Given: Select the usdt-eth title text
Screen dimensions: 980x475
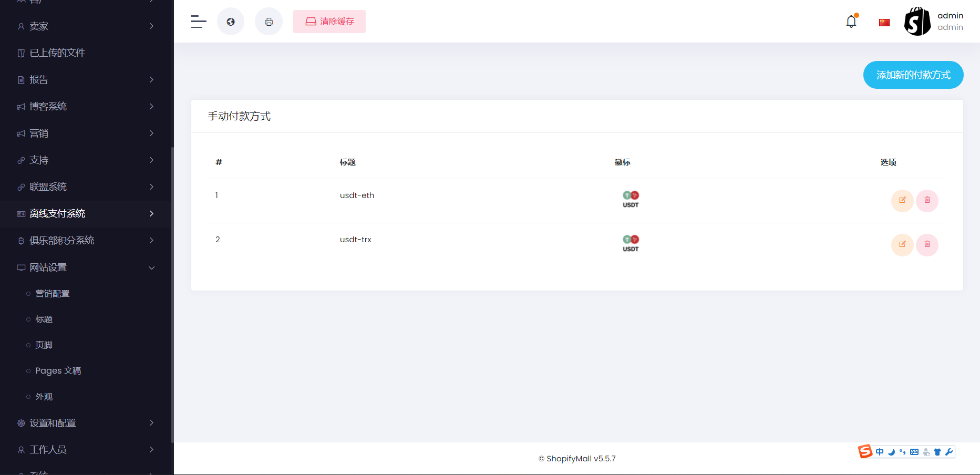Looking at the screenshot, I should click(357, 195).
